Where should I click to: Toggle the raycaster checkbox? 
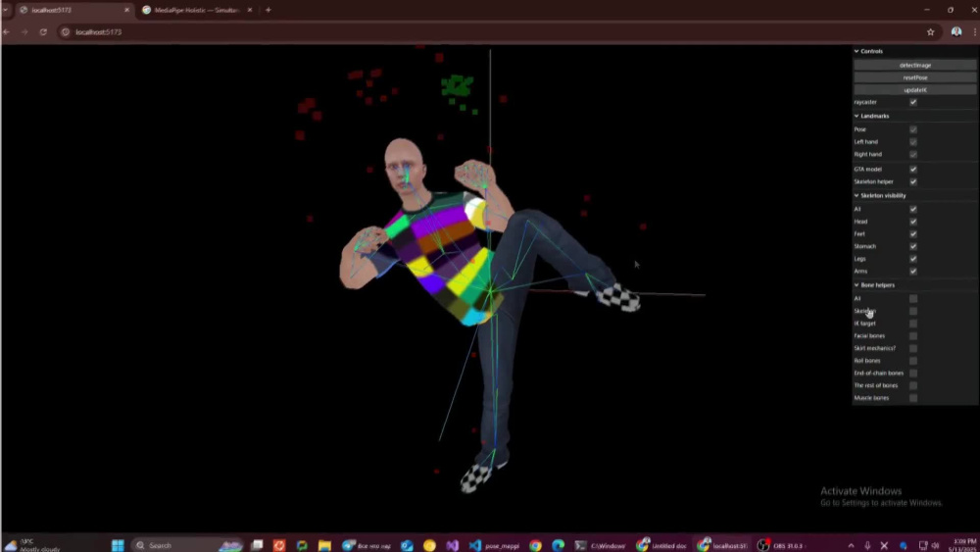pos(913,102)
